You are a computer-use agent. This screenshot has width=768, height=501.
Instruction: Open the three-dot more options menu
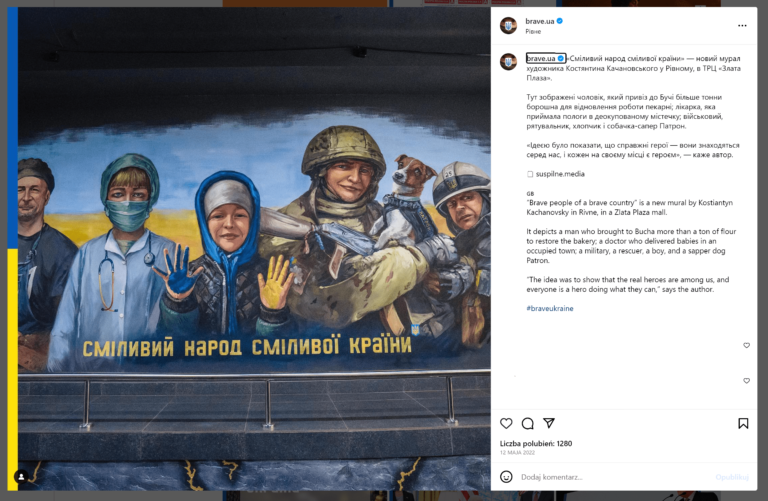click(742, 25)
